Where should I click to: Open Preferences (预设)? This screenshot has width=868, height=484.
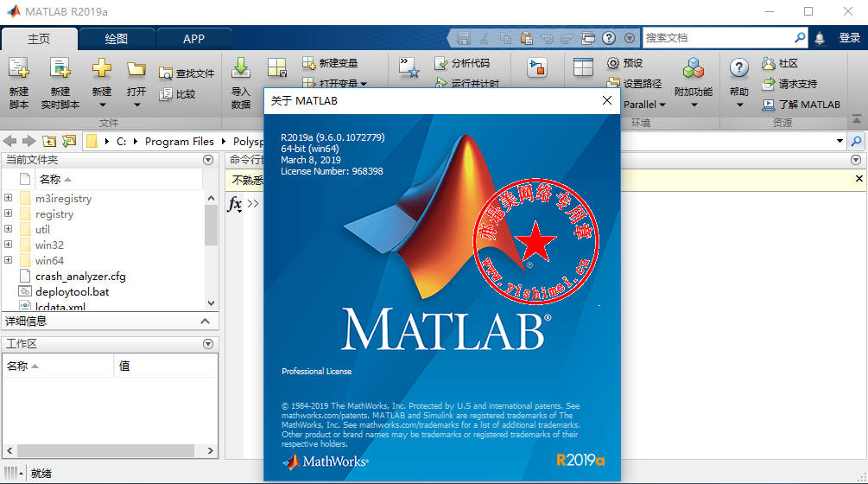[x=625, y=63]
